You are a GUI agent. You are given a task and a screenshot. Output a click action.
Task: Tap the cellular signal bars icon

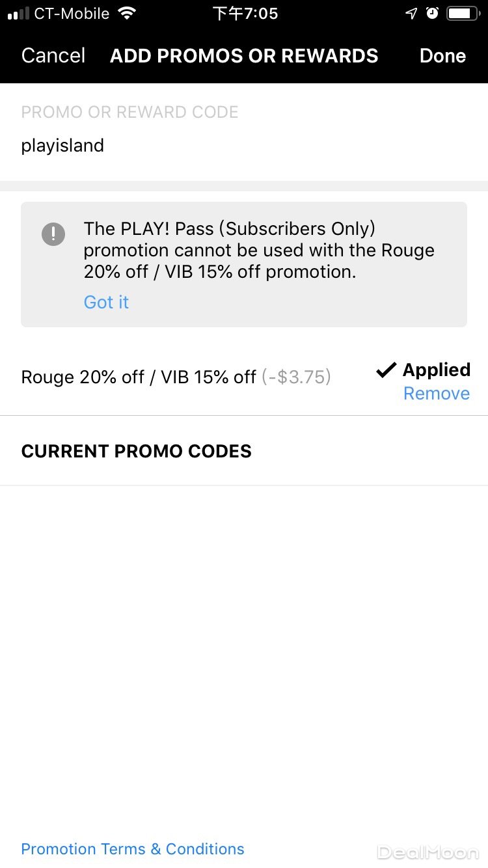click(18, 14)
